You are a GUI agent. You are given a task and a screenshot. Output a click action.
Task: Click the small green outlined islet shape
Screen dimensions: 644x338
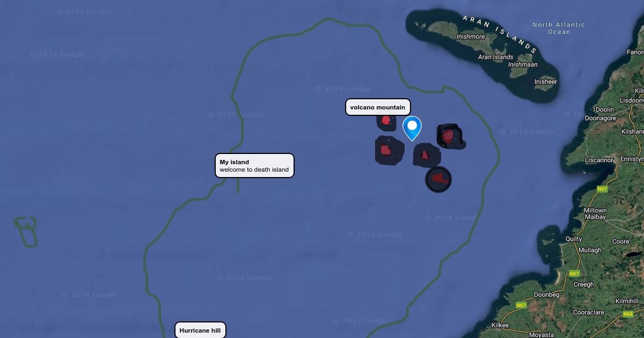(26, 232)
